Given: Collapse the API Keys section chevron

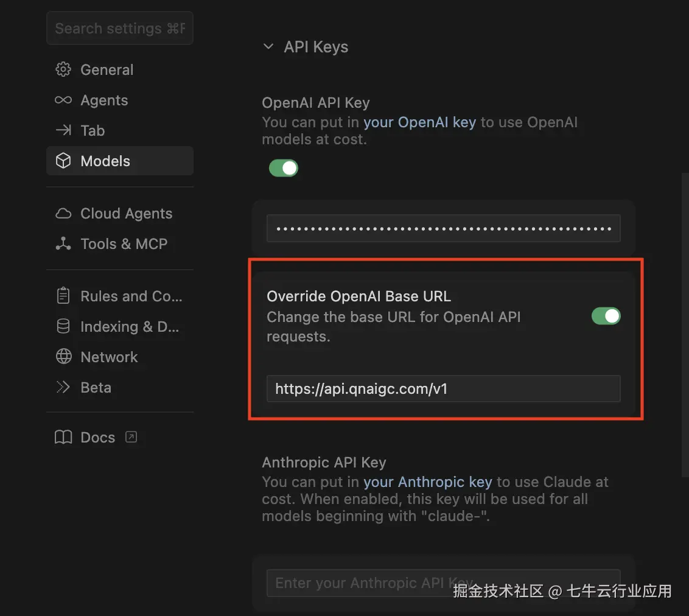Looking at the screenshot, I should click(268, 47).
